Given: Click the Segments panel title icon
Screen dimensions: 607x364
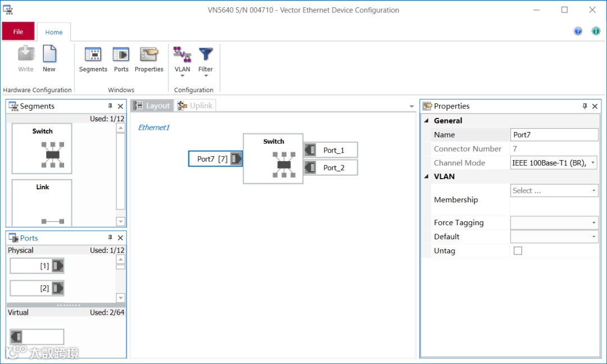Looking at the screenshot, I should (x=13, y=106).
